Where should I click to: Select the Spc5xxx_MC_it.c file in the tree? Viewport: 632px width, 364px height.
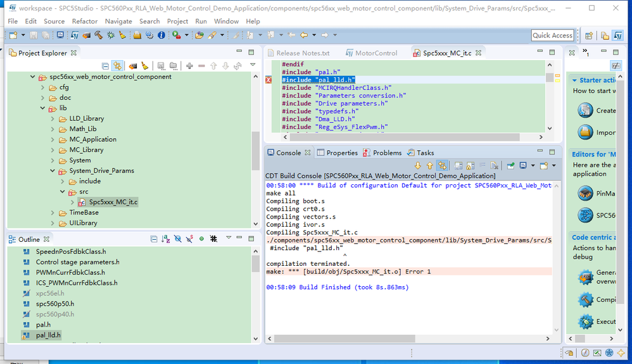pyautogui.click(x=109, y=202)
